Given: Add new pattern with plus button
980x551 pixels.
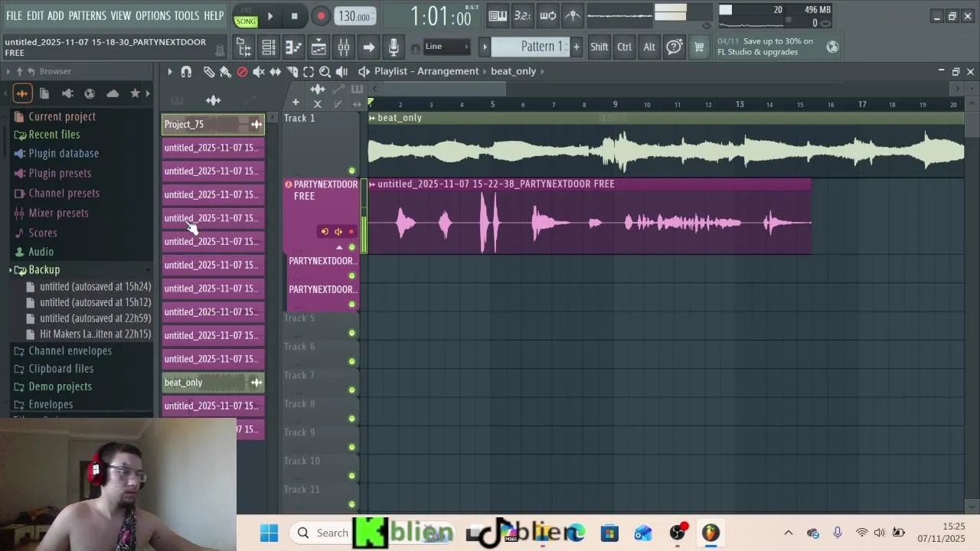Looking at the screenshot, I should (x=576, y=47).
